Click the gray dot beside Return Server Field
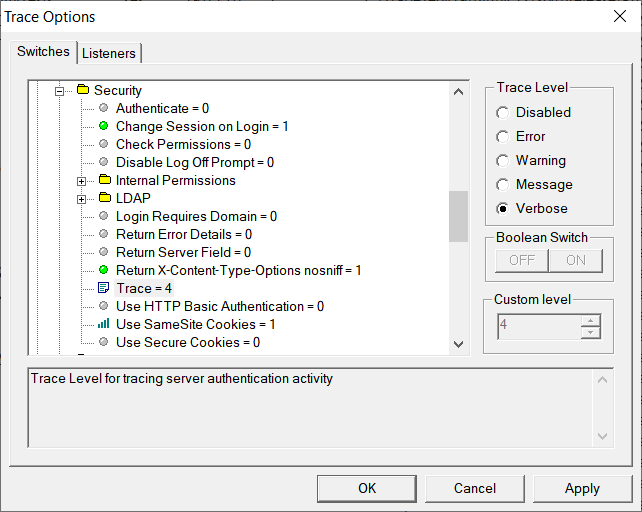Viewport: 642px width, 512px height. [x=104, y=252]
